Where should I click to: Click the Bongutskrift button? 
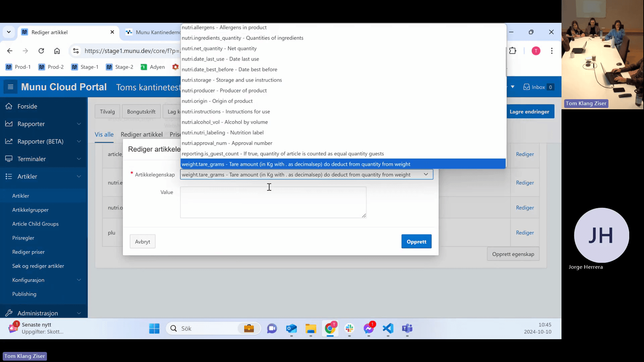point(141,112)
